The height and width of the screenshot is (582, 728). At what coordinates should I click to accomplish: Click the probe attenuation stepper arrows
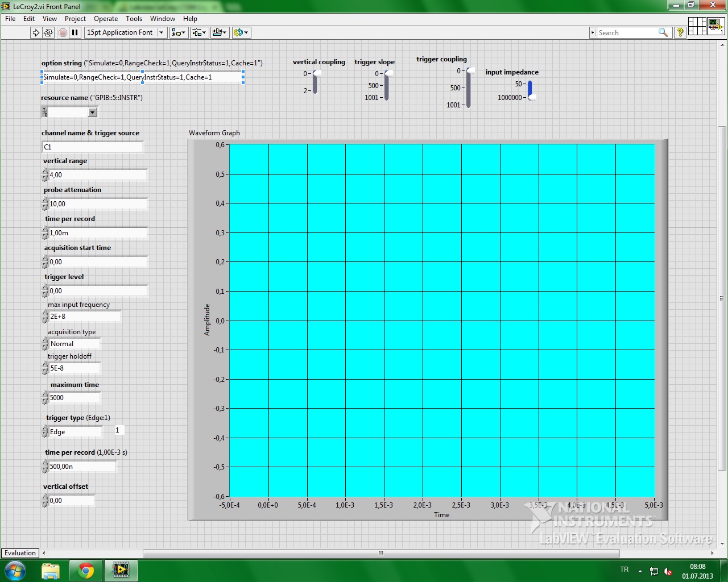(x=45, y=204)
